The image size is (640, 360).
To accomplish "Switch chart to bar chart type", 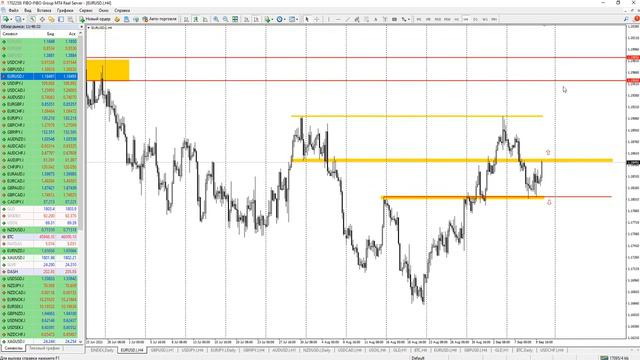I will pyautogui.click(x=186, y=19).
